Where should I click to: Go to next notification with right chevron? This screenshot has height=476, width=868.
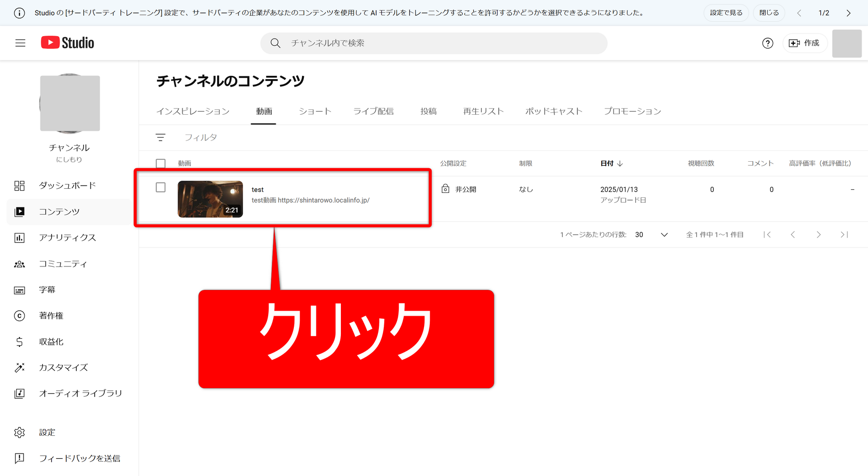(x=848, y=13)
